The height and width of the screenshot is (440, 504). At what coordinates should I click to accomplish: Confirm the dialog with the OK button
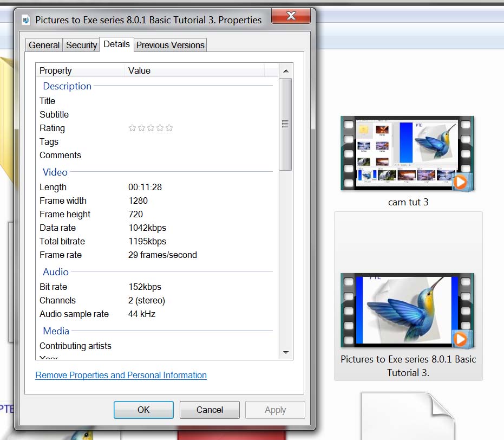[x=143, y=410]
